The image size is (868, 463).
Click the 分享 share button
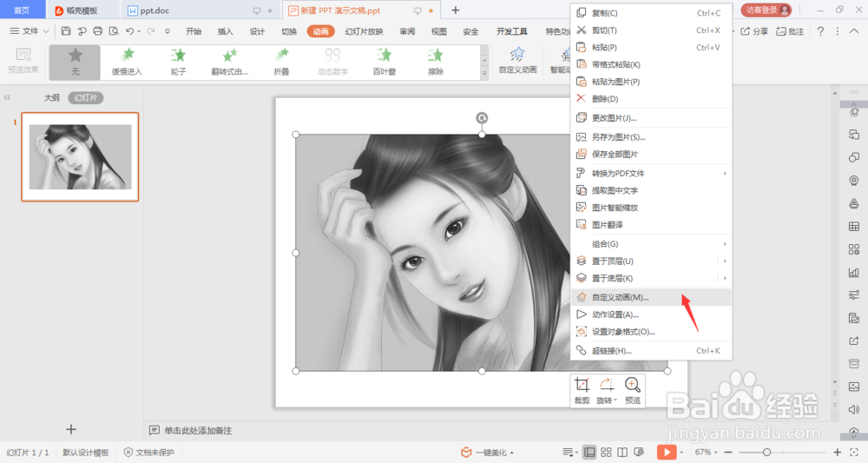(x=754, y=31)
